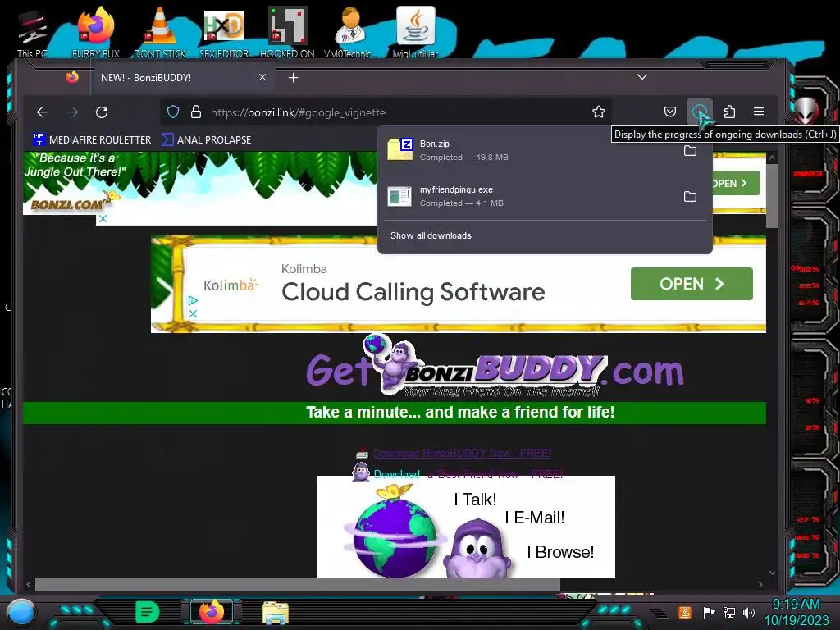The width and height of the screenshot is (840, 630).
Task: Open FURRY FUX Firefox desktop shortcut
Action: tap(96, 32)
